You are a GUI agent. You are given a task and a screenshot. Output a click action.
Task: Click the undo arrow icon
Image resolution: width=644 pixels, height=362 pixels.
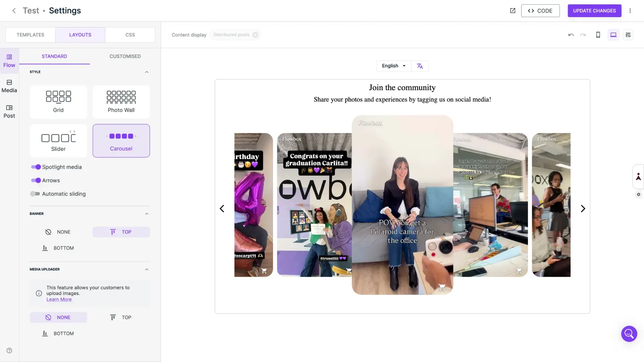(571, 35)
